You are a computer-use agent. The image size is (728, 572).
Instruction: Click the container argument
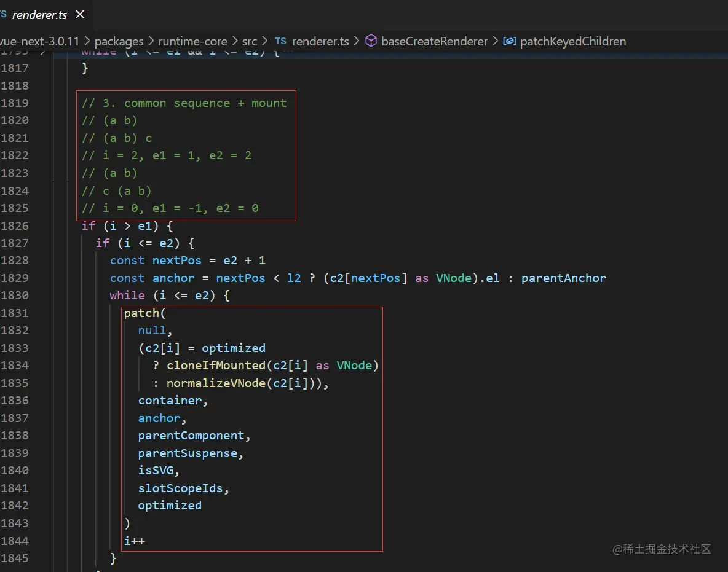pyautogui.click(x=170, y=401)
